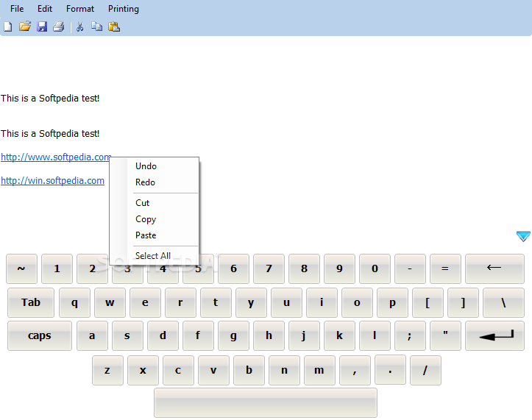Tap the equals = key
This screenshot has width=532, height=420.
coord(445,268)
